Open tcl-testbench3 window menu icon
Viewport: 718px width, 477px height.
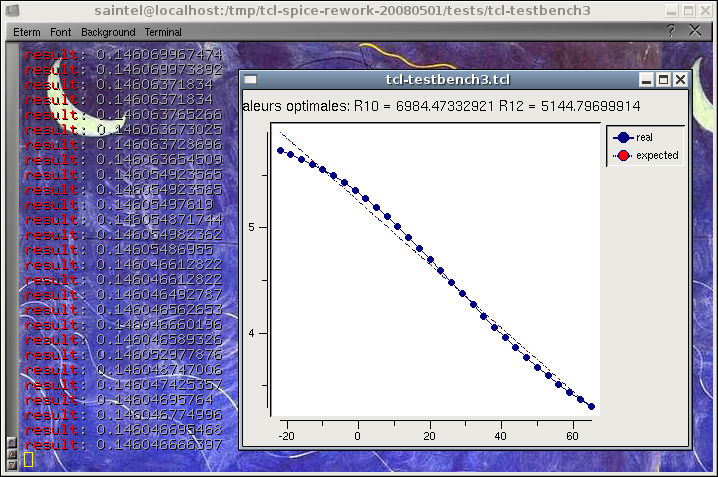[x=251, y=80]
